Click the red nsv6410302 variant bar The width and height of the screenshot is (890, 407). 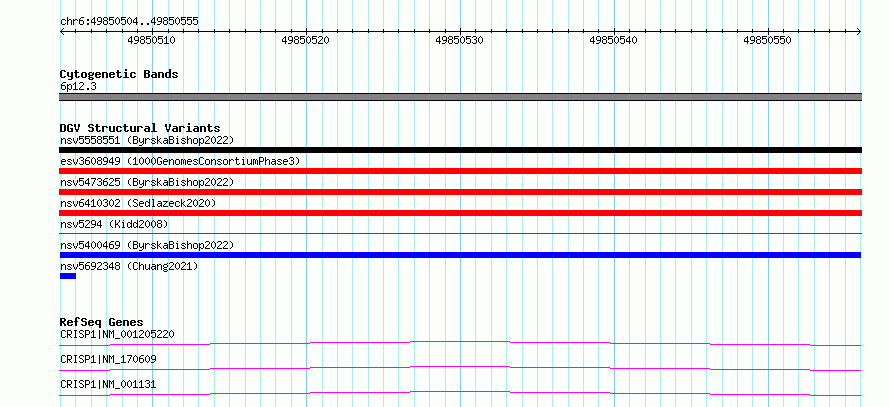pyautogui.click(x=460, y=213)
